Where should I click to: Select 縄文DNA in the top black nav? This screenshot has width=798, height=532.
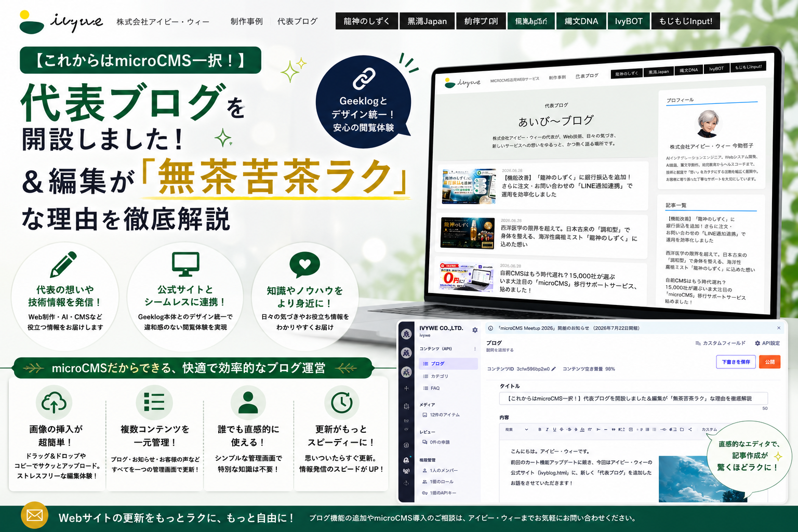(581, 21)
